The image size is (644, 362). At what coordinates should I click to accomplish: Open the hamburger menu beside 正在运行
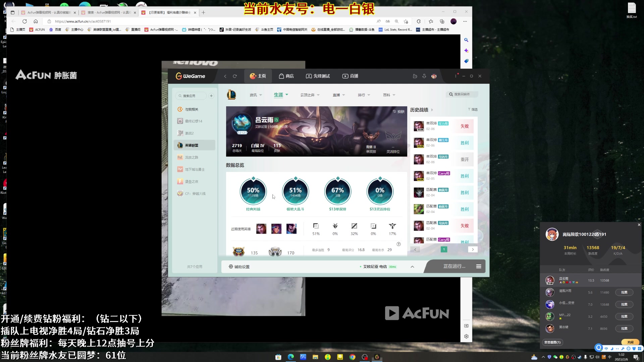tap(479, 266)
